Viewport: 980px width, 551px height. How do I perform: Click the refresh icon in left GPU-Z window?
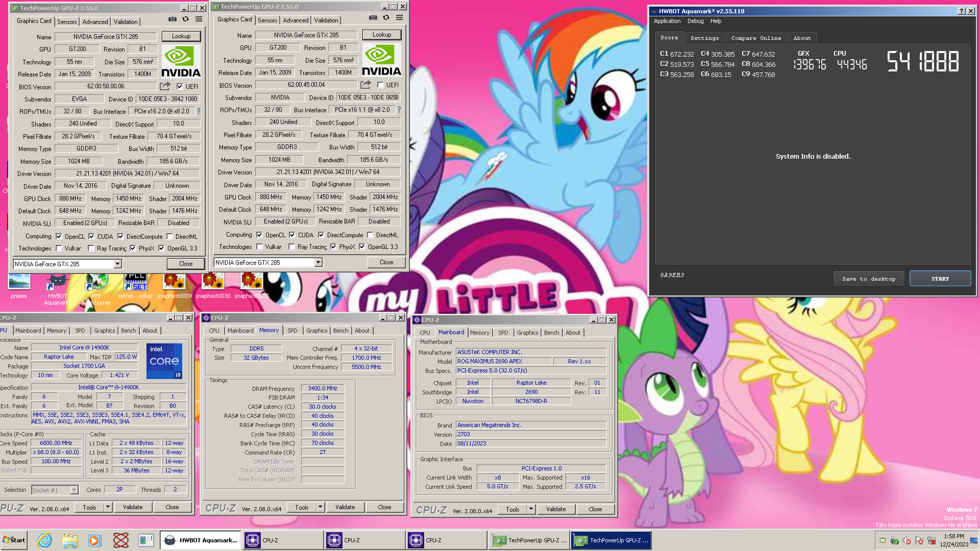[x=186, y=19]
